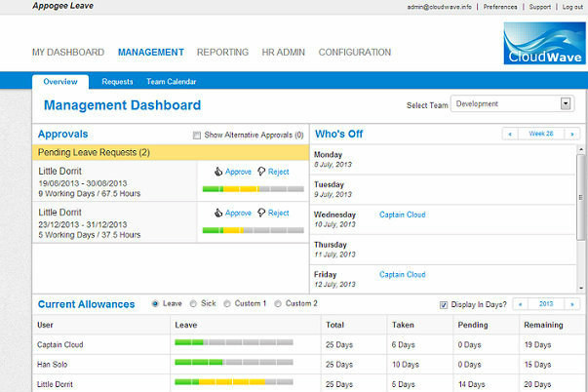
Task: Click Who's Off scrollbar down arrow
Action: tap(581, 288)
